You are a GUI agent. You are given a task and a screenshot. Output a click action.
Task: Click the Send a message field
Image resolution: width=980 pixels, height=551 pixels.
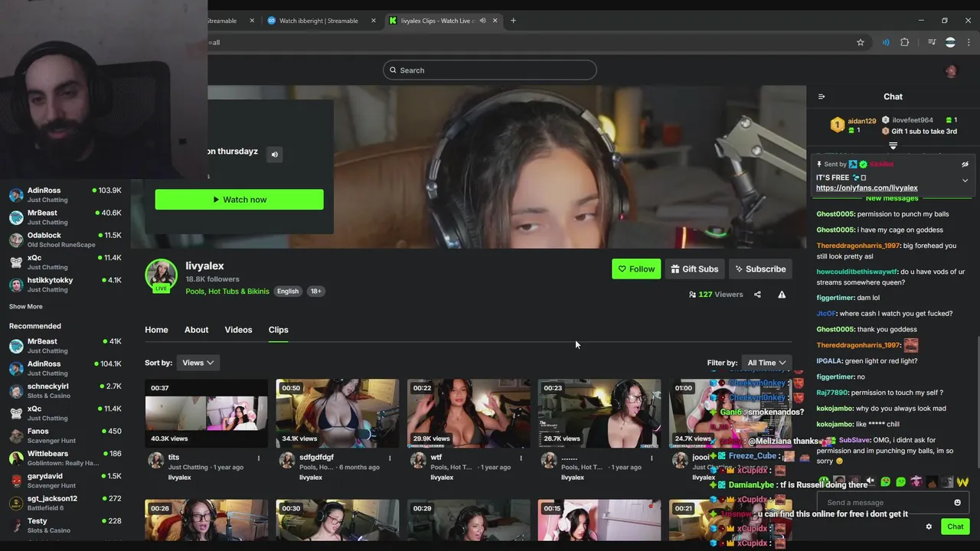pos(887,503)
